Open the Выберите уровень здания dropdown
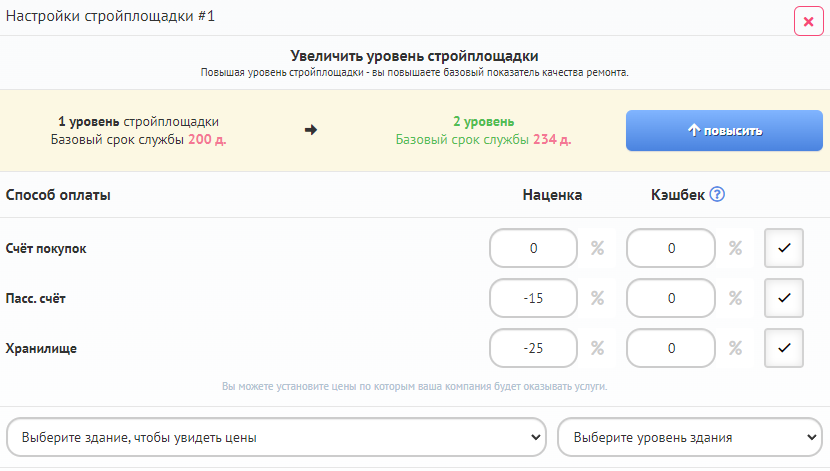 pos(689,437)
